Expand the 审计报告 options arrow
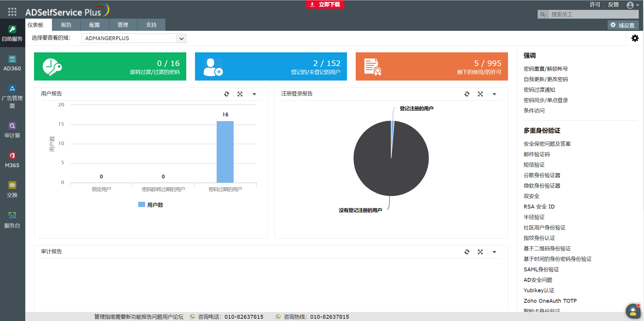The image size is (644, 321). click(x=494, y=252)
